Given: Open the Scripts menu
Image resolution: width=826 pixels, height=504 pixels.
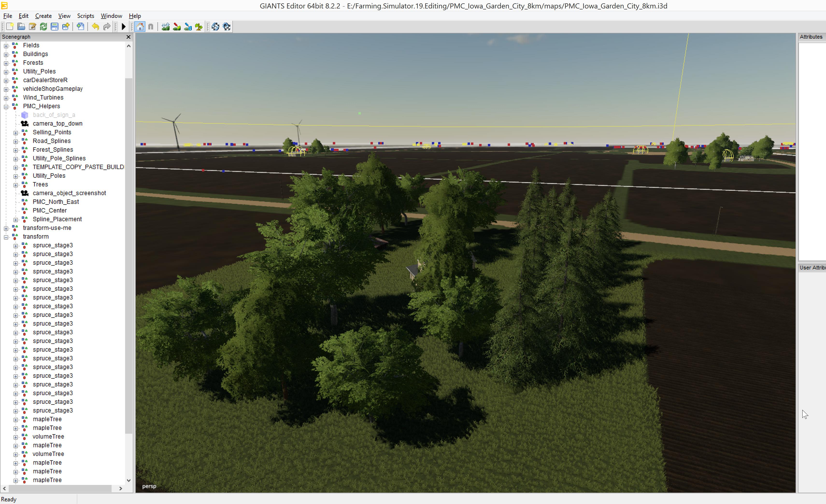Looking at the screenshot, I should [x=85, y=16].
